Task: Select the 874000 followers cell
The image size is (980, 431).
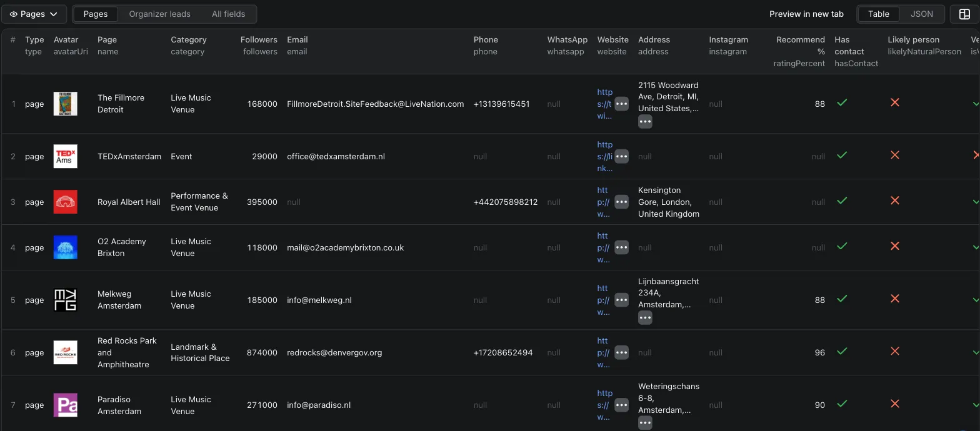Action: (262, 352)
